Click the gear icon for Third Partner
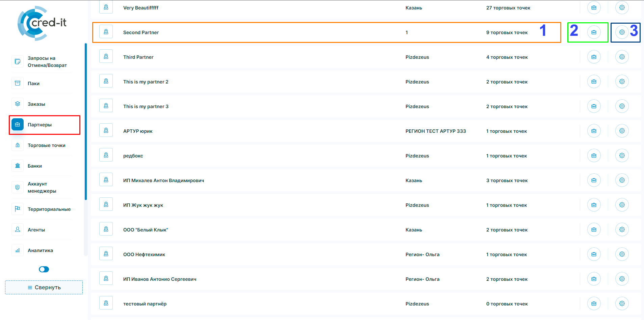 [622, 57]
